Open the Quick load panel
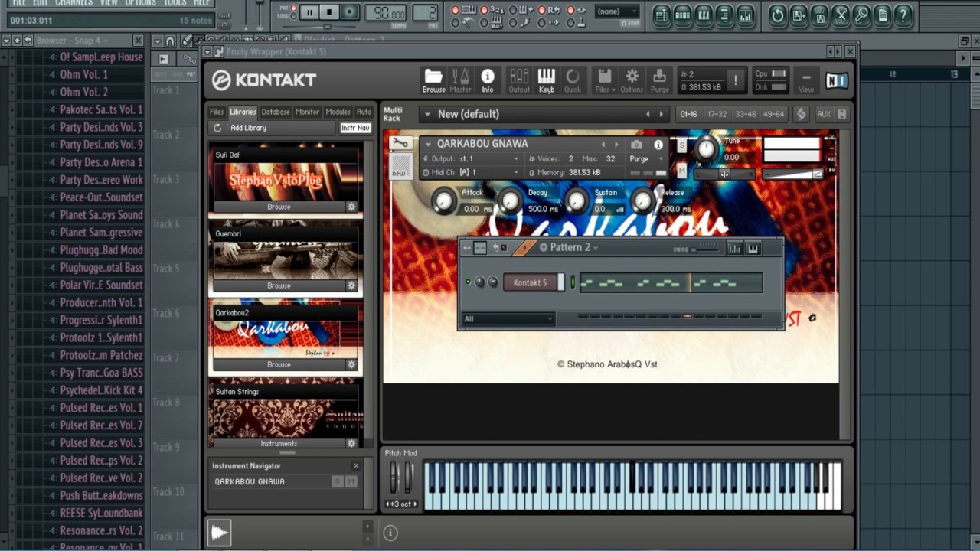The height and width of the screenshot is (551, 980). (573, 80)
